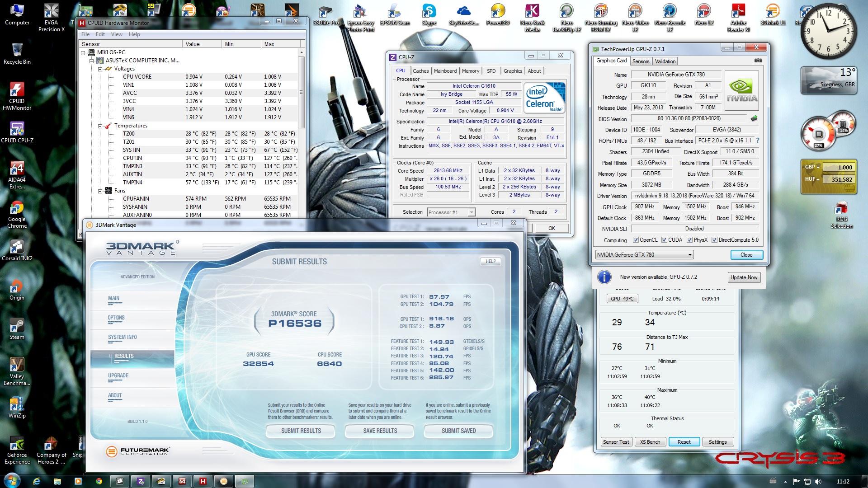Open the Recycle Bin desktop icon
Image resolution: width=868 pixels, height=488 pixels.
click(17, 53)
